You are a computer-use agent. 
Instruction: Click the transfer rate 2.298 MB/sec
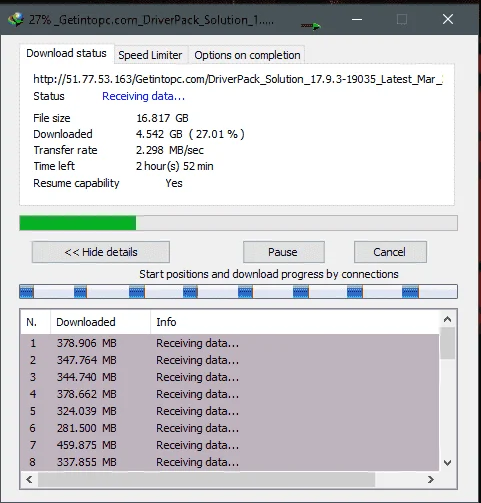[x=170, y=150]
